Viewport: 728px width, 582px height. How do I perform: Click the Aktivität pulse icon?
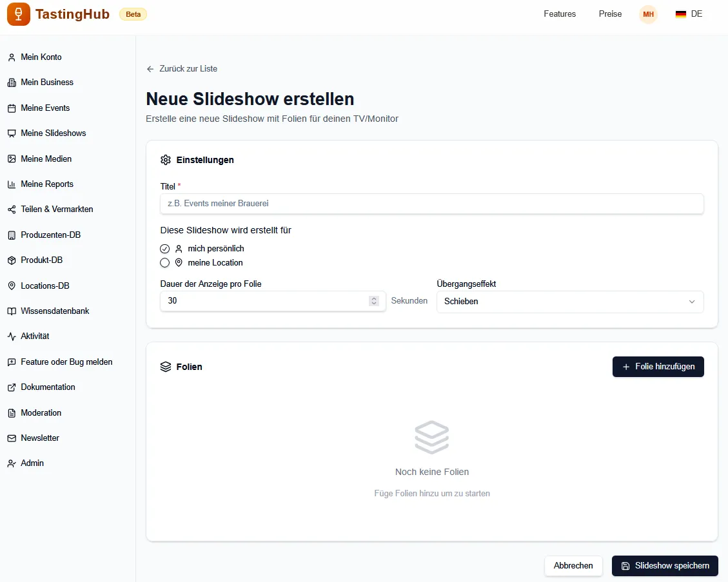click(11, 336)
